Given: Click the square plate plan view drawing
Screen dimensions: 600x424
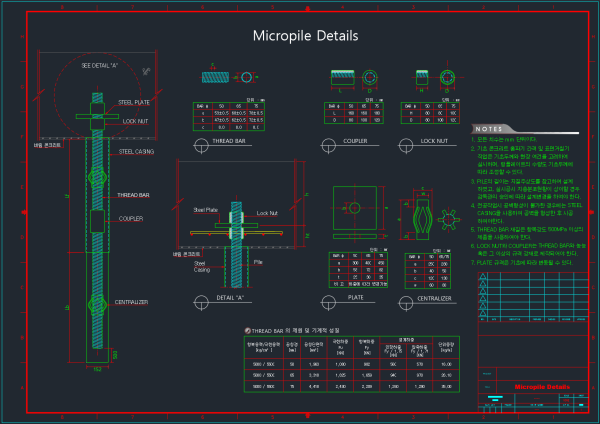Looking at the screenshot, I should point(355,208).
